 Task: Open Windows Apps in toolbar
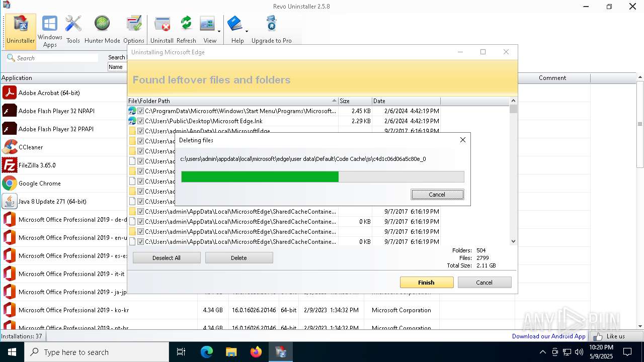coord(50,31)
